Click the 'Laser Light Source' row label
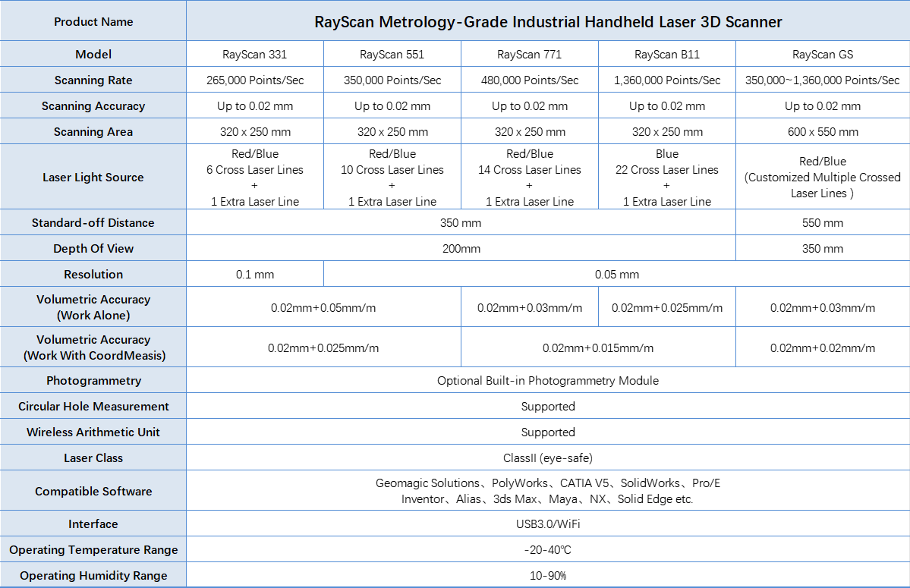Viewport: 910px width, 588px height. pyautogui.click(x=93, y=178)
